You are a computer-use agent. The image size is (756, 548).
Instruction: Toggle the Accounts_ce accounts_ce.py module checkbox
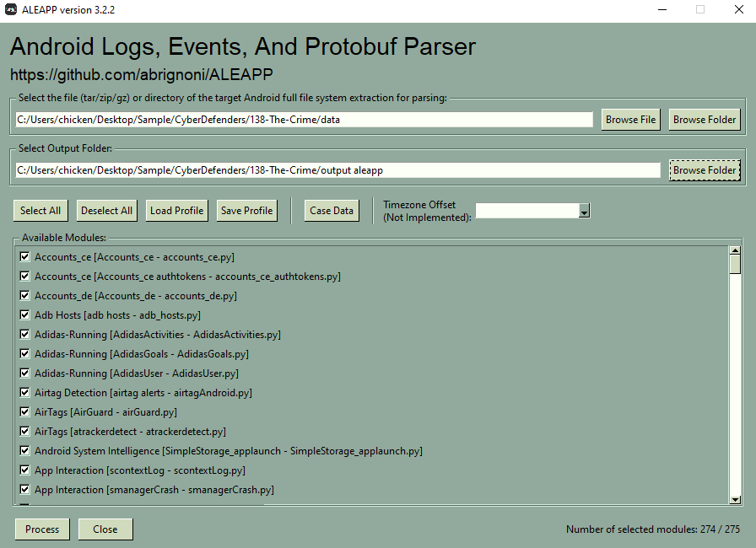pos(24,256)
